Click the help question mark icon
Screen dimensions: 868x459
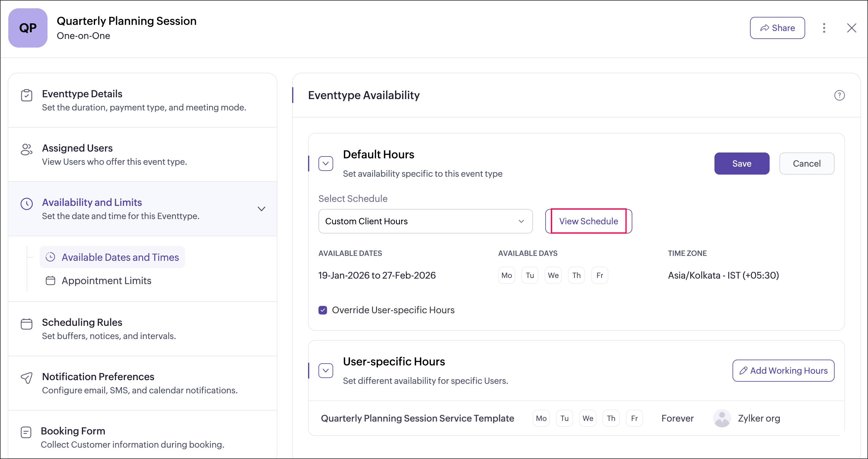pos(839,95)
